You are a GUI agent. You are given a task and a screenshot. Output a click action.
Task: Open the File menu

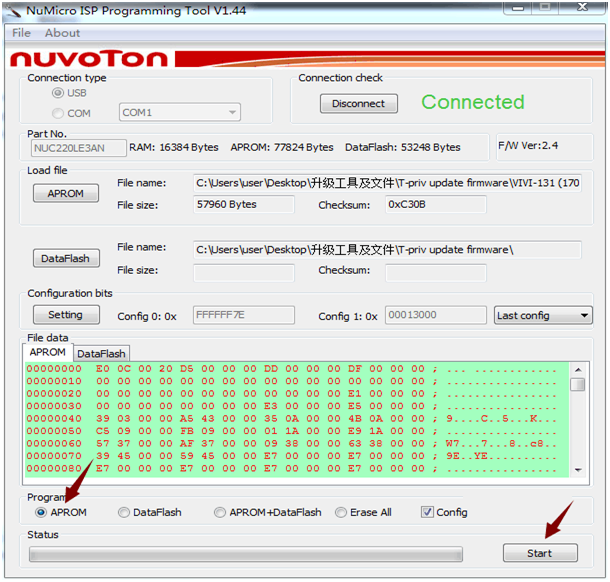tap(21, 33)
